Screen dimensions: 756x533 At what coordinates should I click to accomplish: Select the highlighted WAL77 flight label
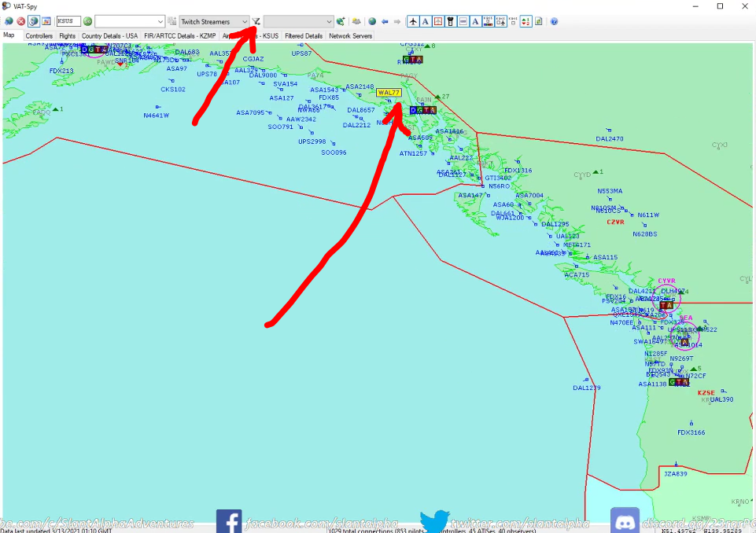pyautogui.click(x=389, y=93)
